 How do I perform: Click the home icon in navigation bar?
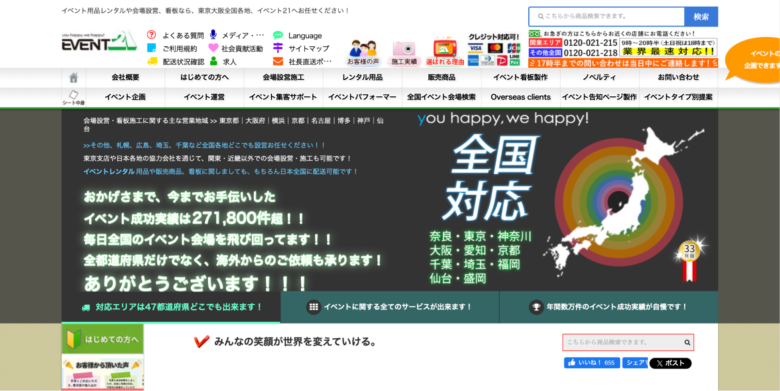74,78
